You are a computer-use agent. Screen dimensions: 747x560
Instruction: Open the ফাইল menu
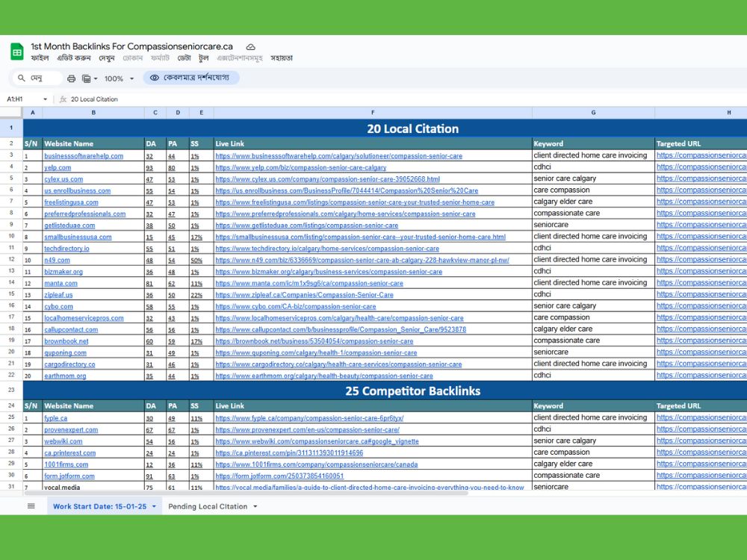point(40,58)
